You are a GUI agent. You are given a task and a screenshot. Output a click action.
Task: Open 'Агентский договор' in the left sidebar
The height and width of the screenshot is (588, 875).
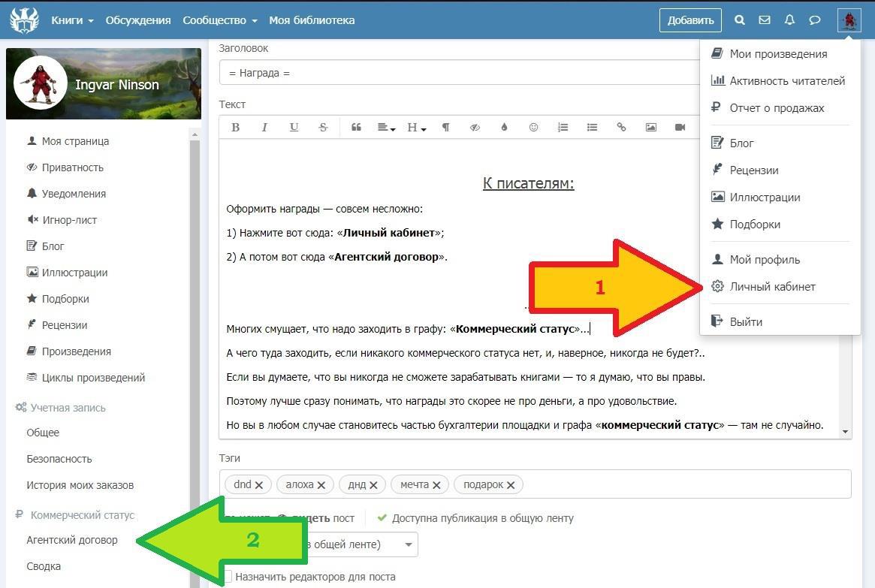click(x=72, y=540)
